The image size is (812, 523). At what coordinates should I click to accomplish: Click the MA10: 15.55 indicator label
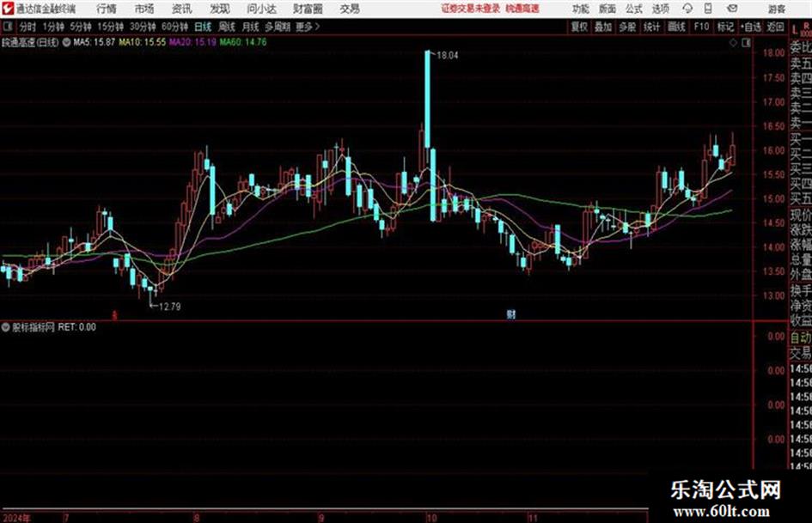pyautogui.click(x=142, y=42)
